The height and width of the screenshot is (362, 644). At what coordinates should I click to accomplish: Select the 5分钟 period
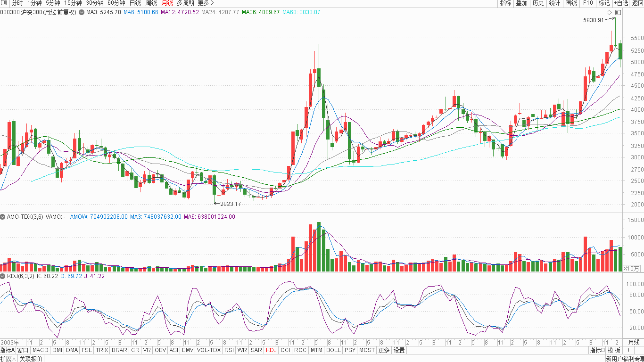(53, 3)
